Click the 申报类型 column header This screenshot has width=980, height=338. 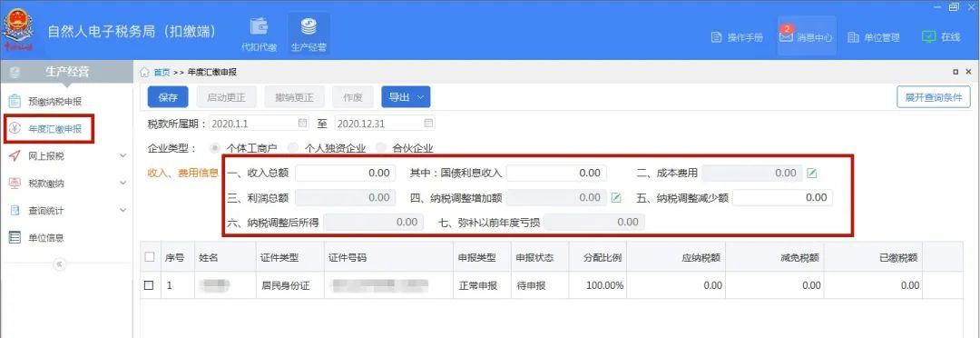[x=481, y=256]
